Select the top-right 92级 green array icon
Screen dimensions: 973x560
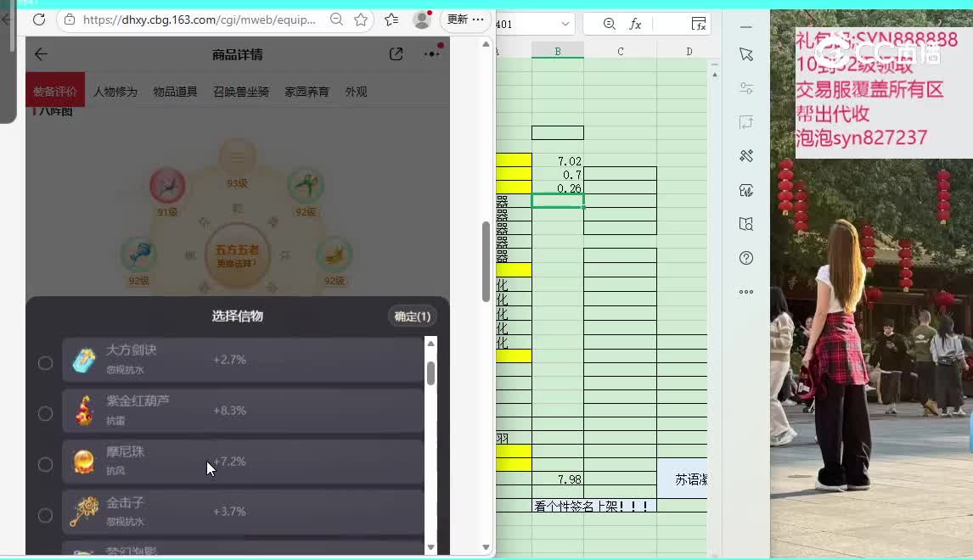[306, 186]
